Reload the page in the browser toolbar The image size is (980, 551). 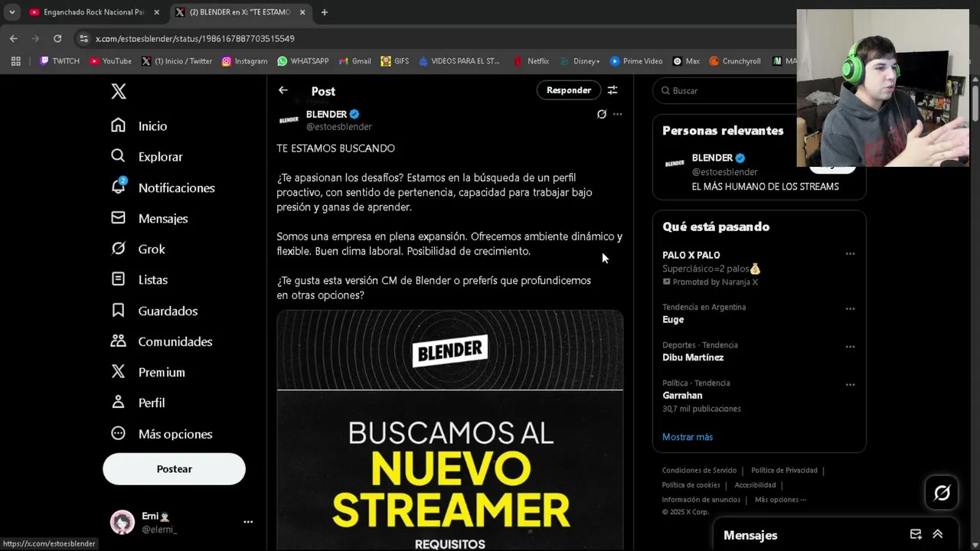click(x=57, y=38)
